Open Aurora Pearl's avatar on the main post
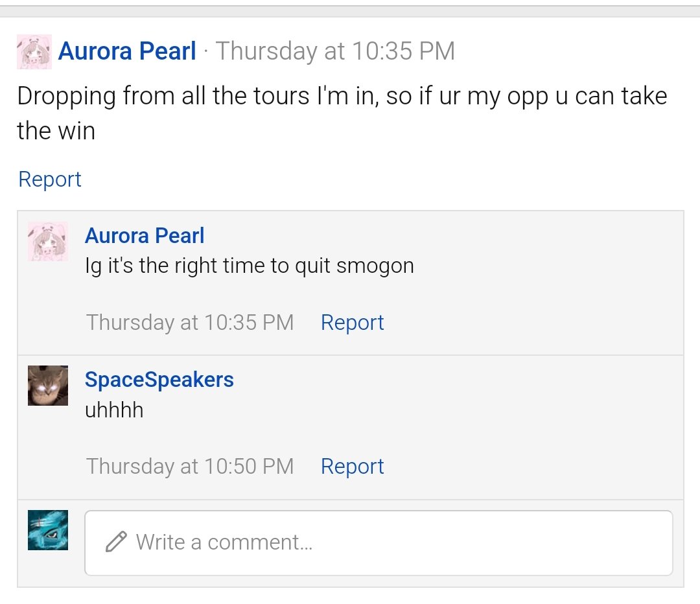700x604 pixels. pos(34,52)
